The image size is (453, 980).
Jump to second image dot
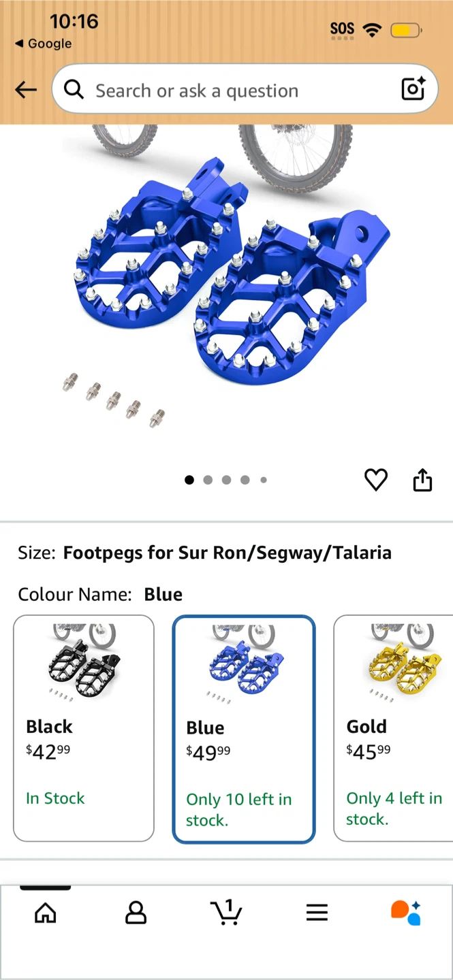coord(208,480)
